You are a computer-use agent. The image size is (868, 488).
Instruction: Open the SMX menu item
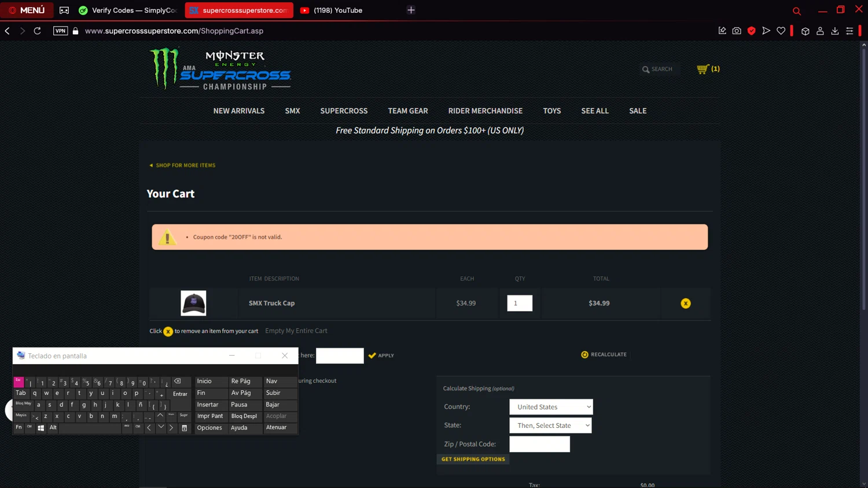pyautogui.click(x=292, y=111)
